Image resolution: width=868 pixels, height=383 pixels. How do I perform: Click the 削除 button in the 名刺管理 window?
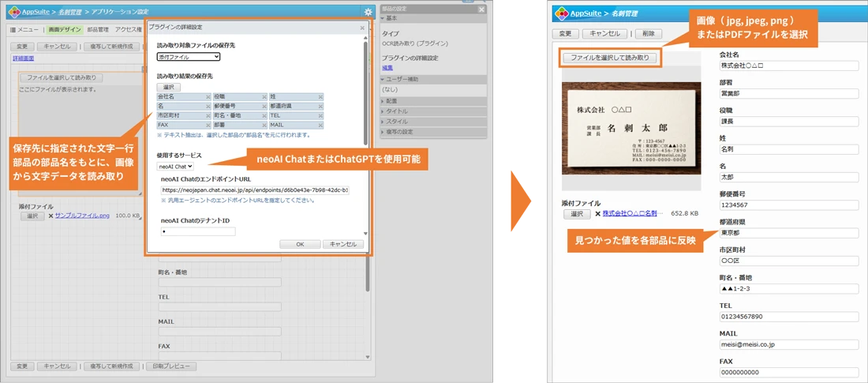[x=648, y=34]
